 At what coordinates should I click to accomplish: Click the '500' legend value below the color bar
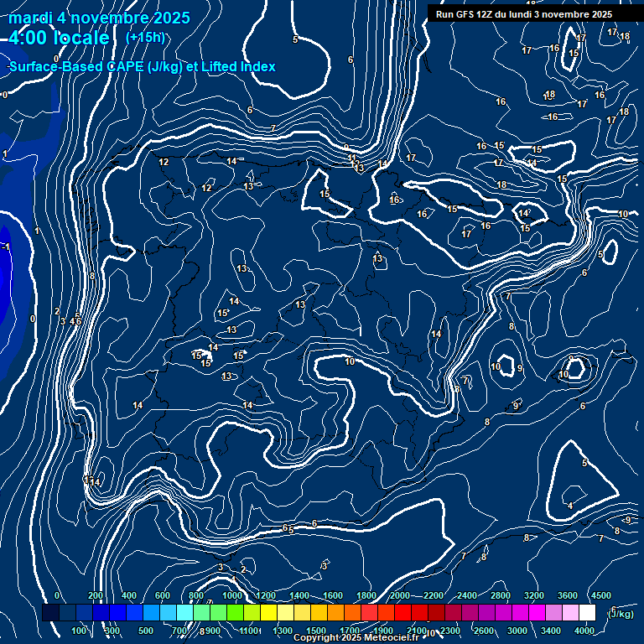pyautogui.click(x=146, y=631)
